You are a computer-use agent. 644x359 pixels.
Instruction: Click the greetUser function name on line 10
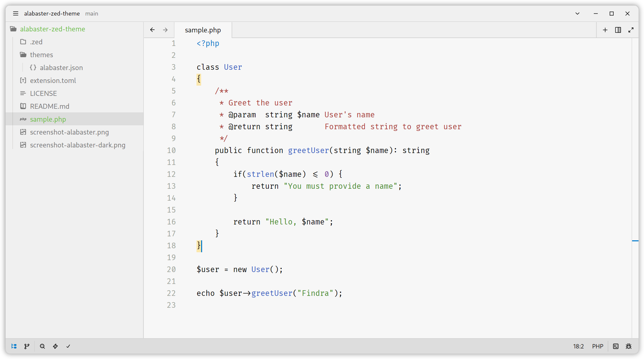point(308,150)
